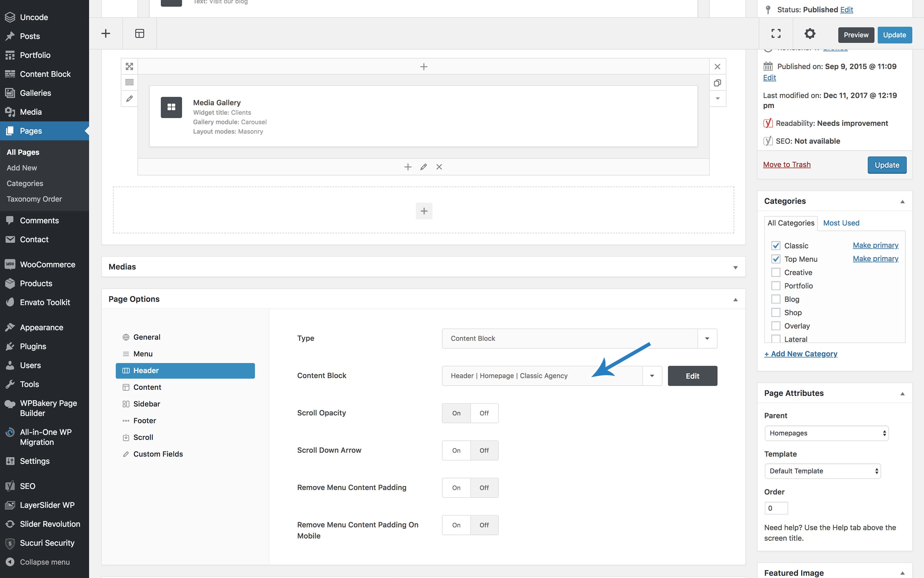Click the Media Gallery element icon
This screenshot has height=578, width=924.
pyautogui.click(x=171, y=108)
